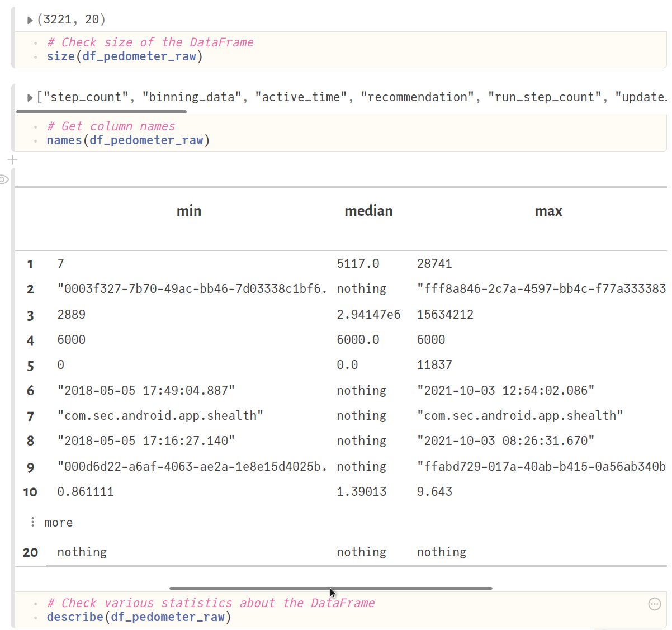Click the max value 28741 in row 1
This screenshot has height=630, width=672.
(434, 264)
